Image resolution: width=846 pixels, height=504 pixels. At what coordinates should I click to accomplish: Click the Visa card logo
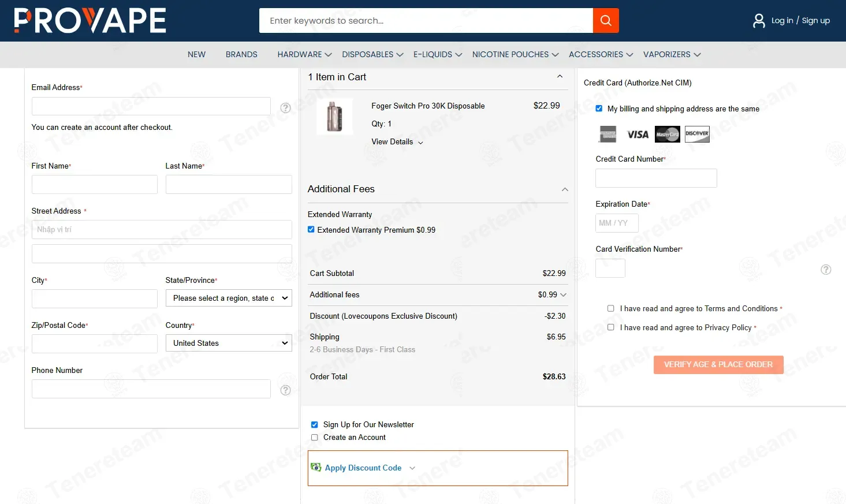(638, 135)
